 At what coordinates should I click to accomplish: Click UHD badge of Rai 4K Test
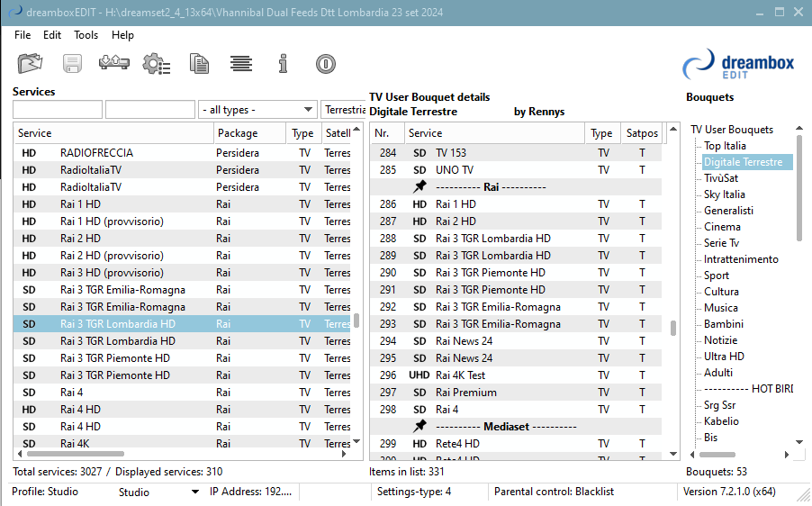tap(419, 375)
